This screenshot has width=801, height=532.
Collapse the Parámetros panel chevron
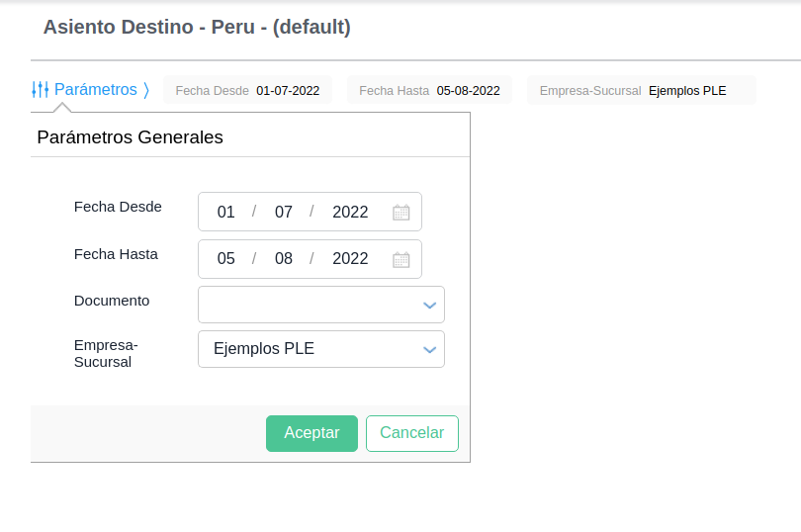point(146,90)
